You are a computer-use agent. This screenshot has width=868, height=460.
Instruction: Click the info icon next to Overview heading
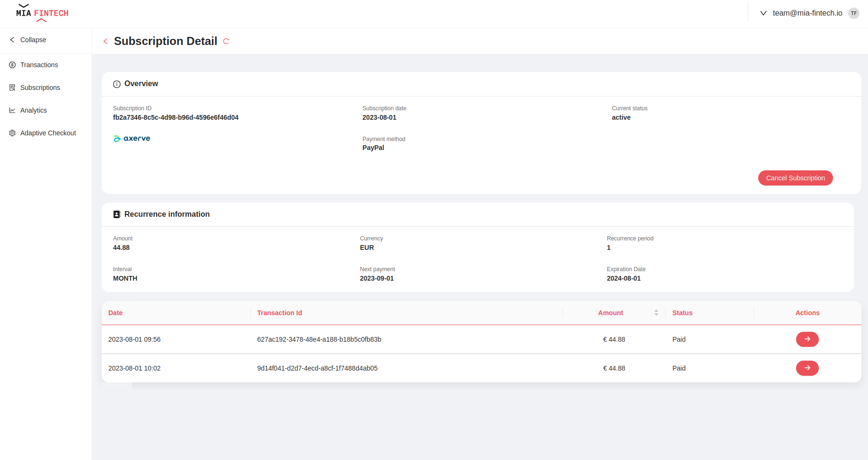point(117,84)
